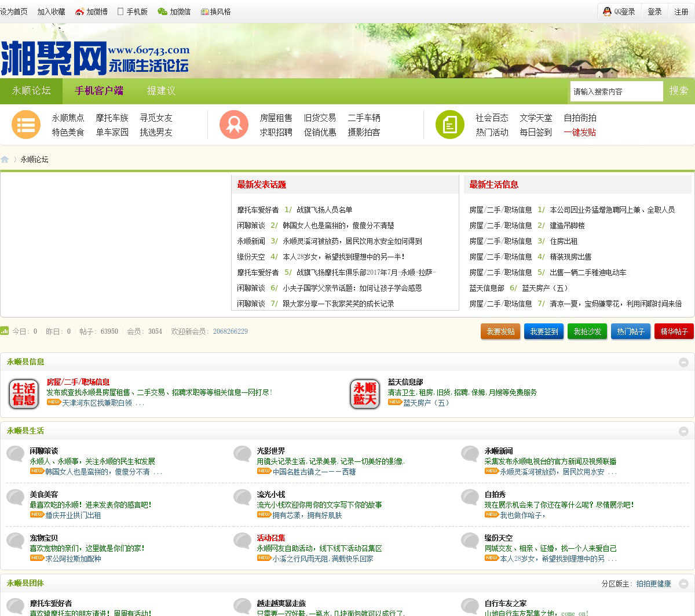Open the 永顺论坛 navigation tab

tap(31, 91)
